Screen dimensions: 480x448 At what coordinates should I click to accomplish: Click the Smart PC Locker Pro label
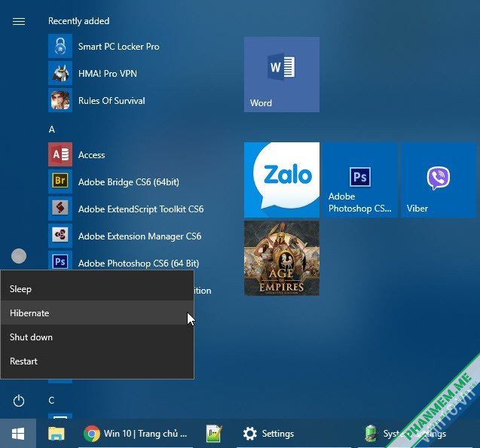tap(119, 47)
